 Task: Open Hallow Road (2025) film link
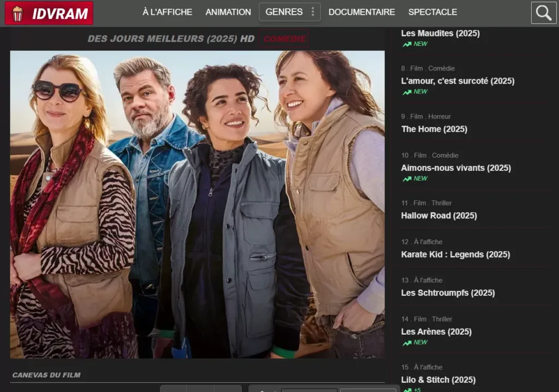coord(439,216)
